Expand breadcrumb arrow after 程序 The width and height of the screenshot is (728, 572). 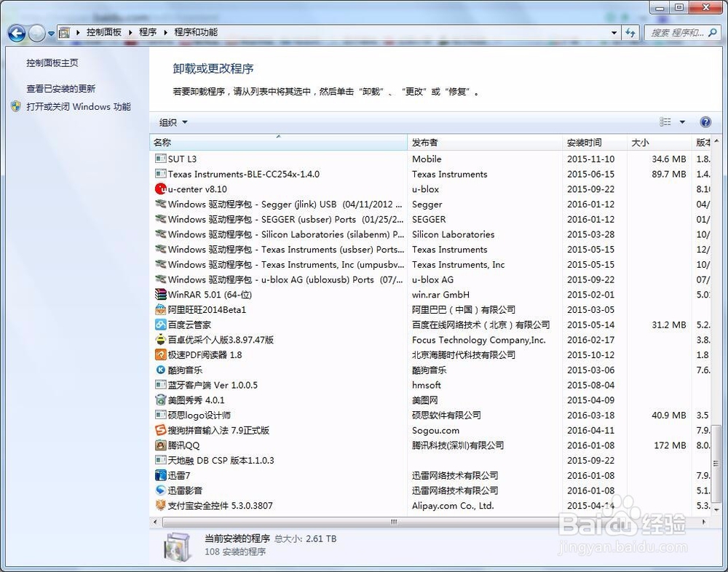click(x=165, y=32)
